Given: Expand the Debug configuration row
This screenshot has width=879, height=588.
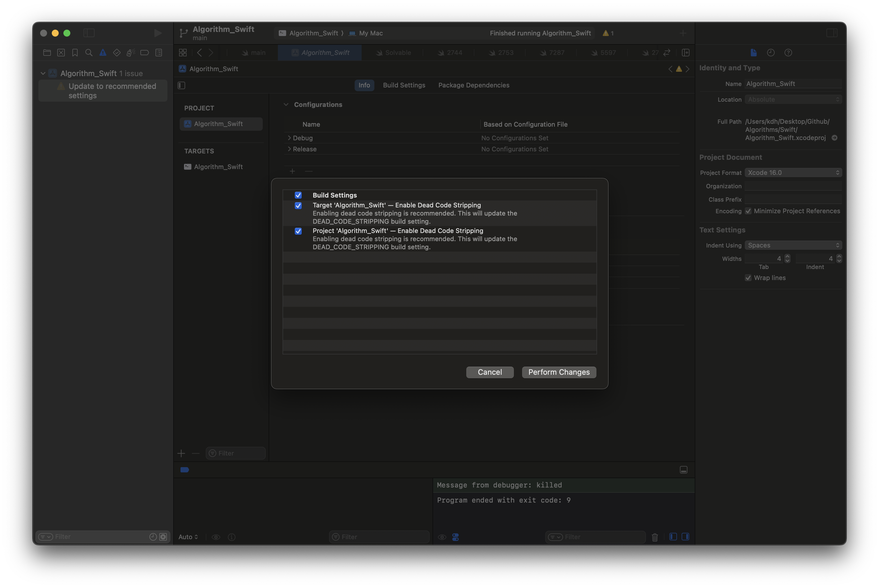Looking at the screenshot, I should coord(289,138).
